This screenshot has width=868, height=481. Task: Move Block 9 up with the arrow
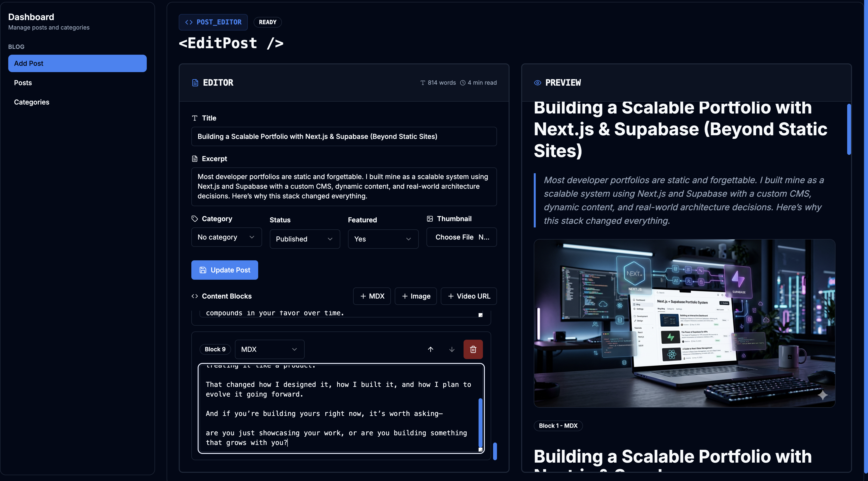coord(430,349)
